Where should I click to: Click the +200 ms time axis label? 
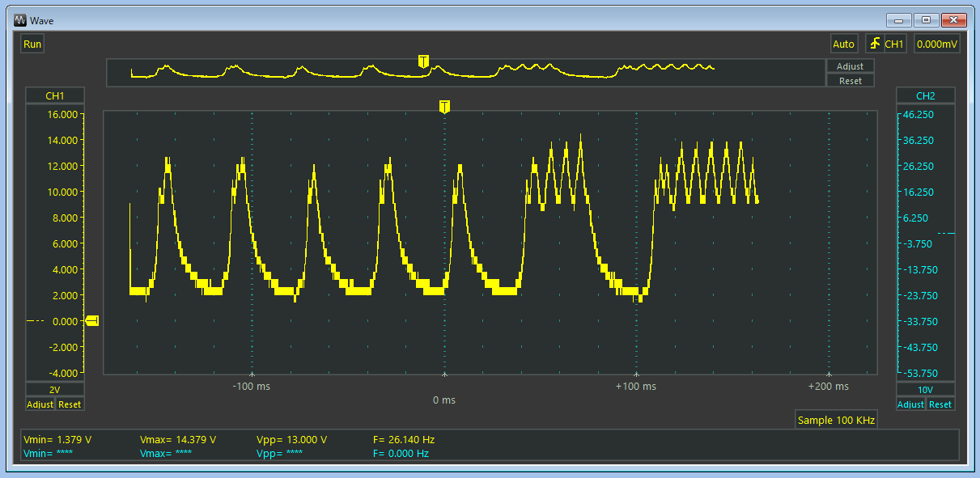pos(829,387)
